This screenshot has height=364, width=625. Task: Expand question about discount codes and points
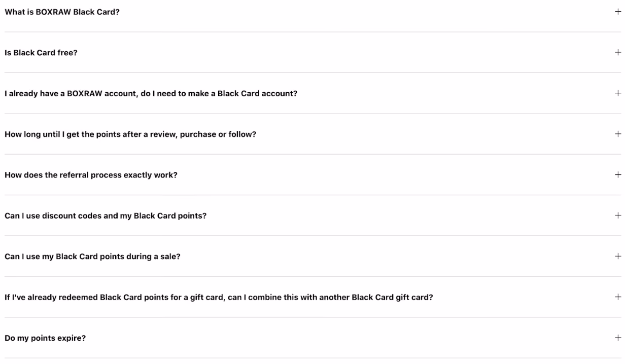312,215
